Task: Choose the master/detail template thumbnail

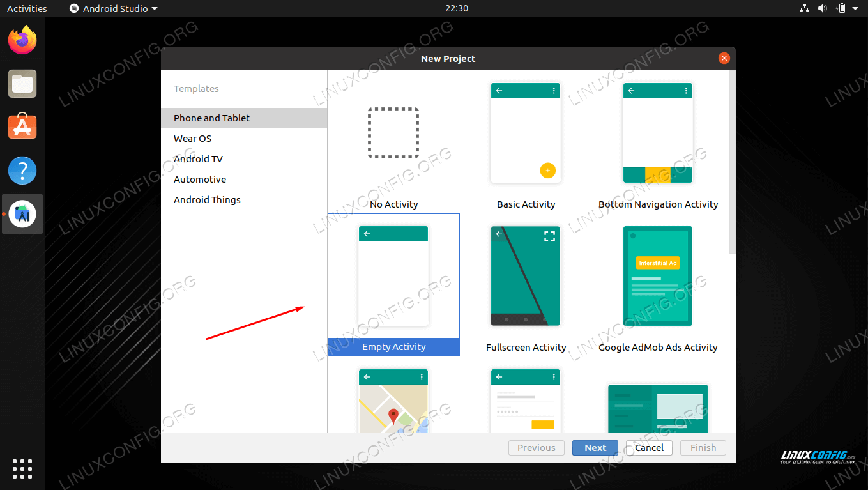Action: [658, 408]
